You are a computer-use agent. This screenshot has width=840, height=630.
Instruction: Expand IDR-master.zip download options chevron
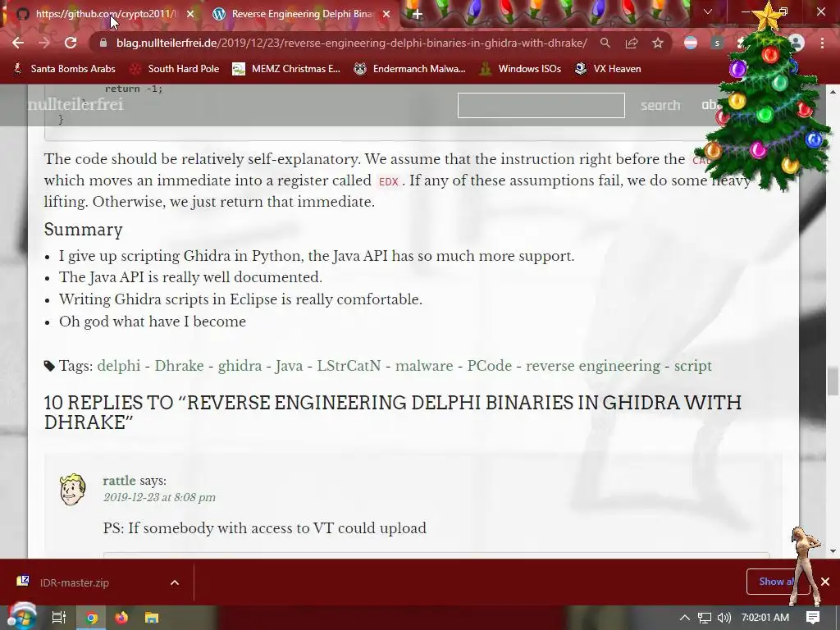pos(175,582)
